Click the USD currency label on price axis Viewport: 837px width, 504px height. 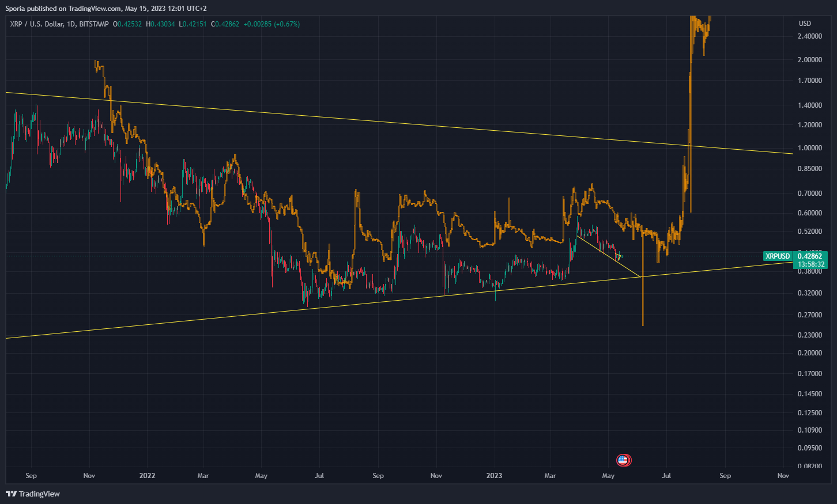click(805, 24)
